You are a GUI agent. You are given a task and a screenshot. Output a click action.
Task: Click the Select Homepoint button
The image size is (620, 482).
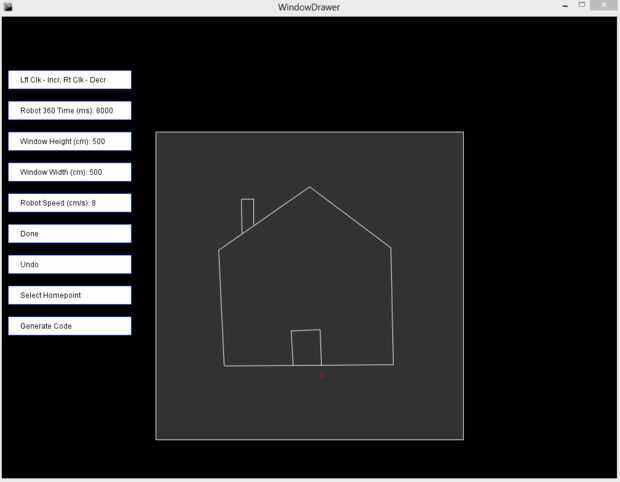click(x=70, y=295)
